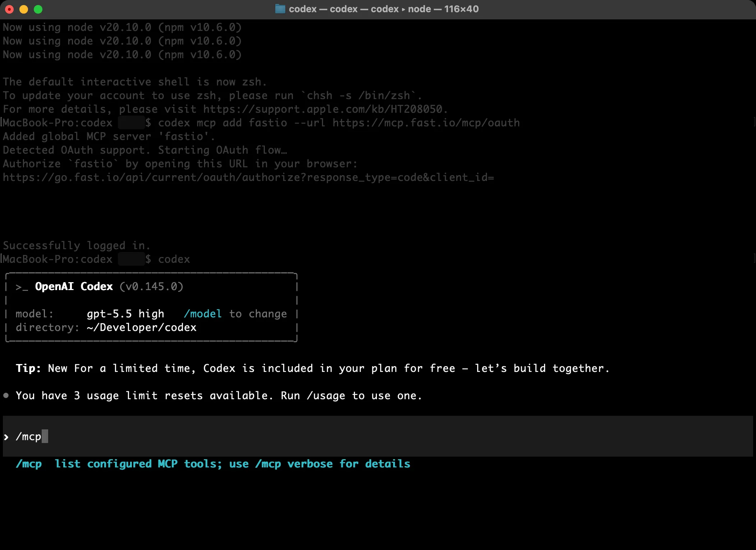This screenshot has width=756, height=550.
Task: Click version text '(v0.145.0)'
Action: coord(151,286)
